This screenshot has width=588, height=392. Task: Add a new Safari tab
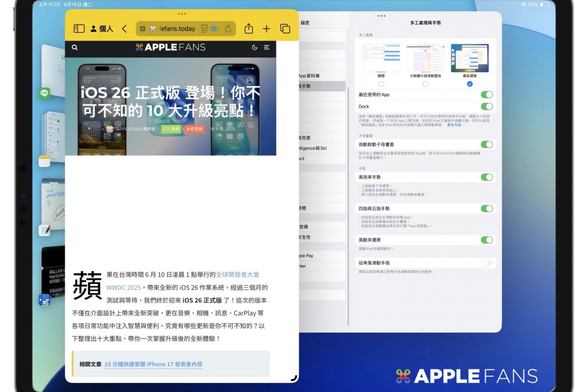(x=266, y=29)
